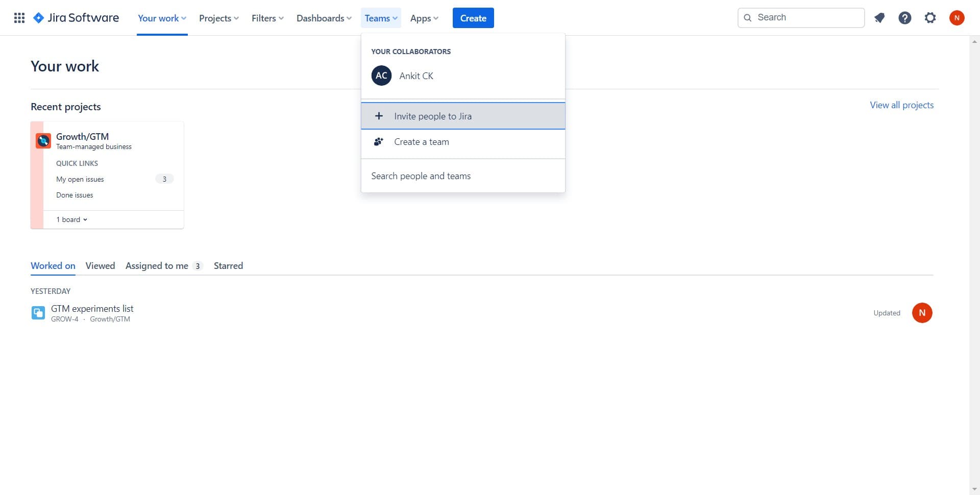Viewport: 980px width, 495px height.
Task: Open the Filters menu
Action: coord(267,18)
